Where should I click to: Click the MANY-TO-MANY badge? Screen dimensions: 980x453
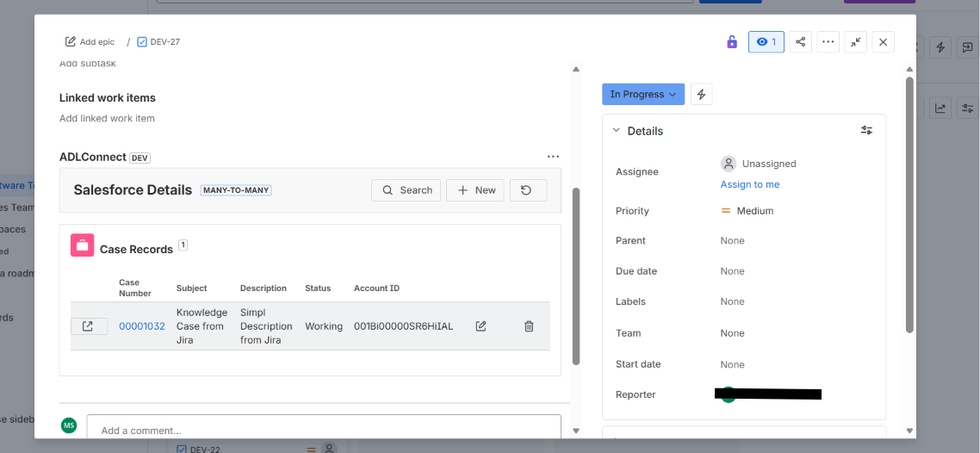pyautogui.click(x=236, y=190)
